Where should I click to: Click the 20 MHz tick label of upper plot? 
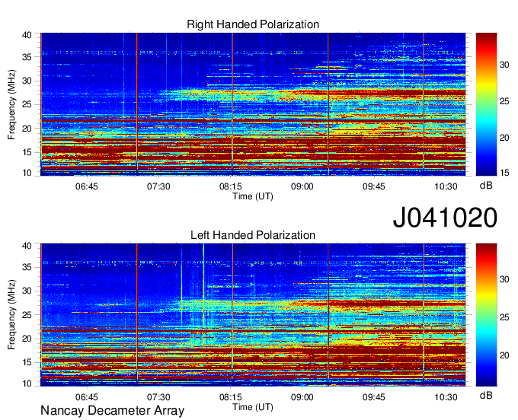27,129
